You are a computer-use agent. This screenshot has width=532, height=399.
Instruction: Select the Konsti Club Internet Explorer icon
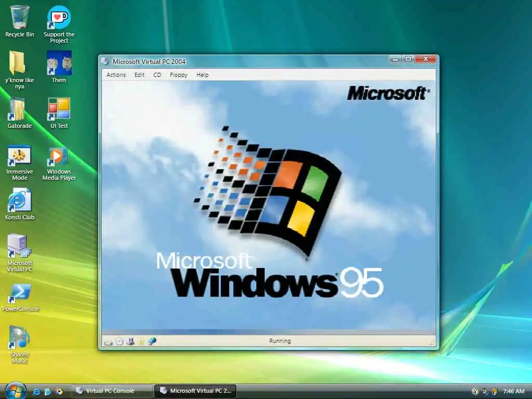19,204
